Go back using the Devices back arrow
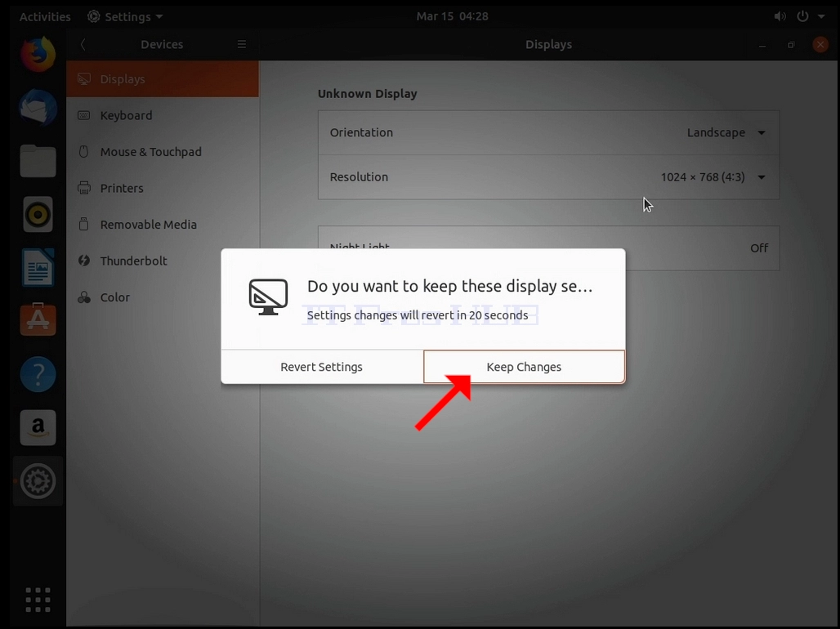 point(83,44)
